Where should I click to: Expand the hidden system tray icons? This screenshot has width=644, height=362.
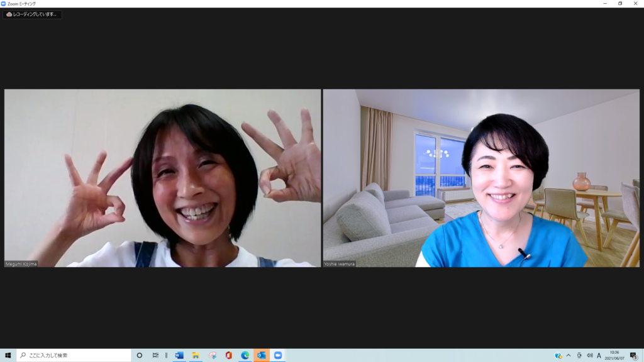[569, 355]
